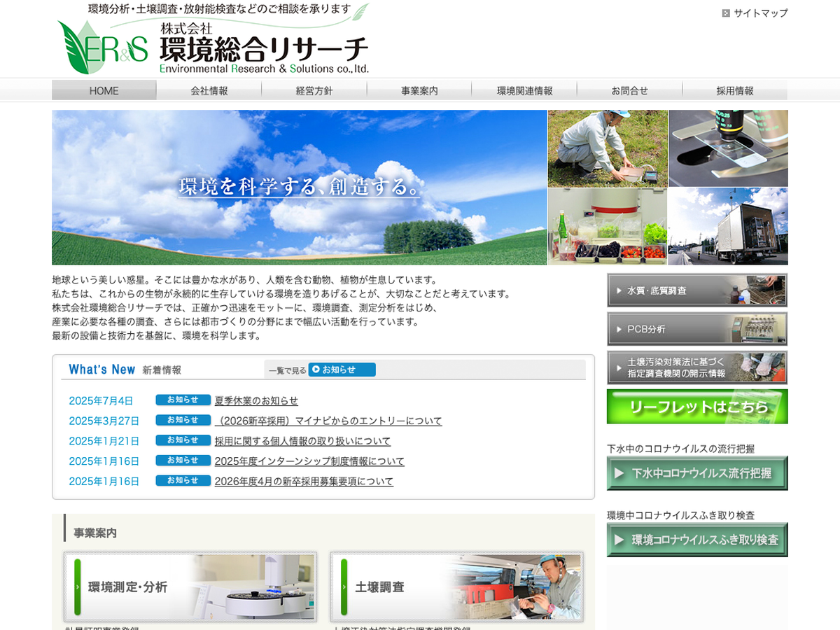This screenshot has width=840, height=630.
Task: Click the お知らせ tag beside 2025年7月4日
Action: 183,400
